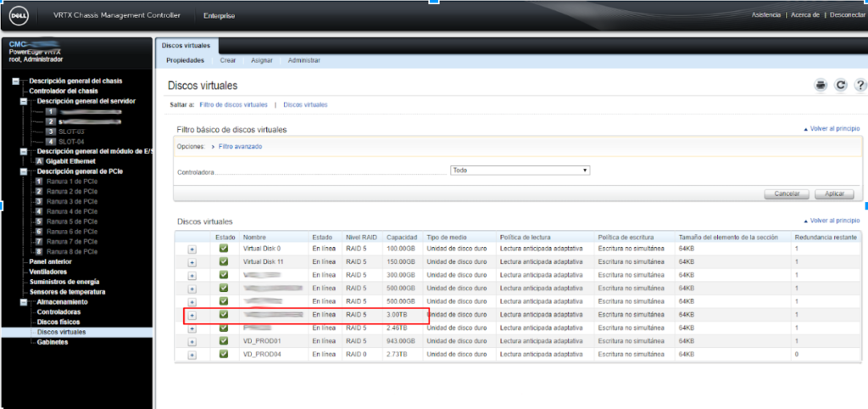Select the Gigabit Ethernet module icon
The width and height of the screenshot is (868, 409).
(x=38, y=161)
